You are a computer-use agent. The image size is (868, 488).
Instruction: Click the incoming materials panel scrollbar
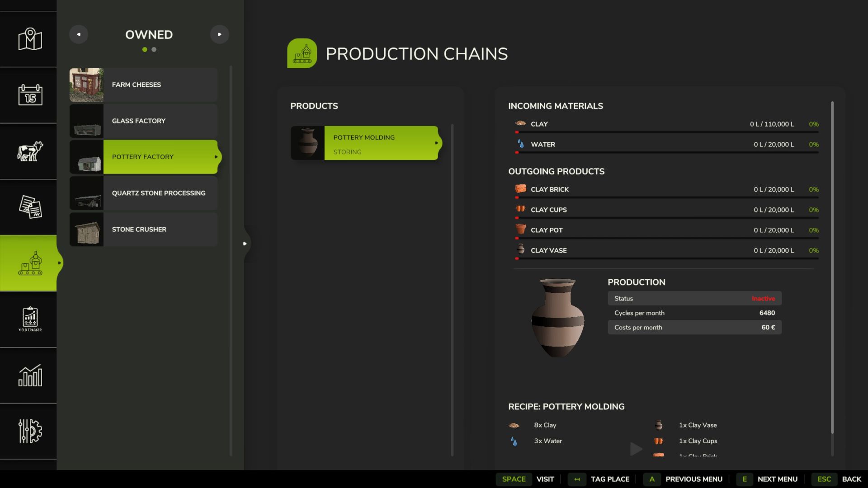pyautogui.click(x=832, y=267)
